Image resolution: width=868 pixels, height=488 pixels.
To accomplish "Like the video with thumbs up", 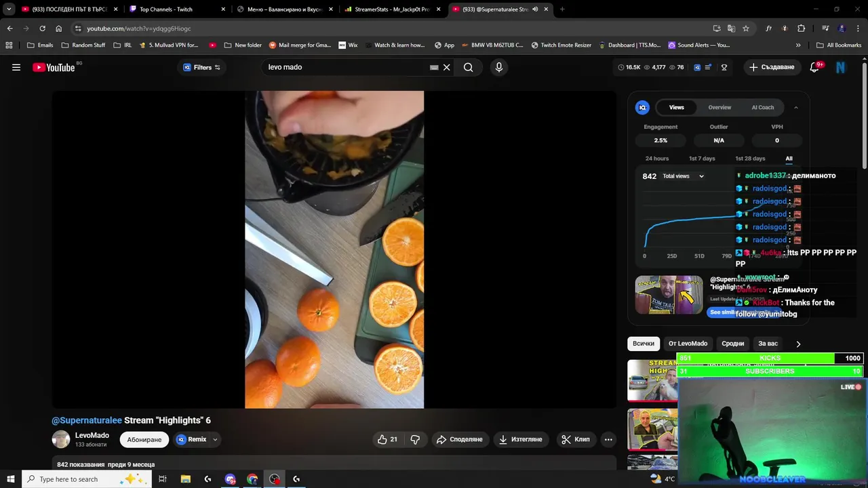I will [387, 439].
